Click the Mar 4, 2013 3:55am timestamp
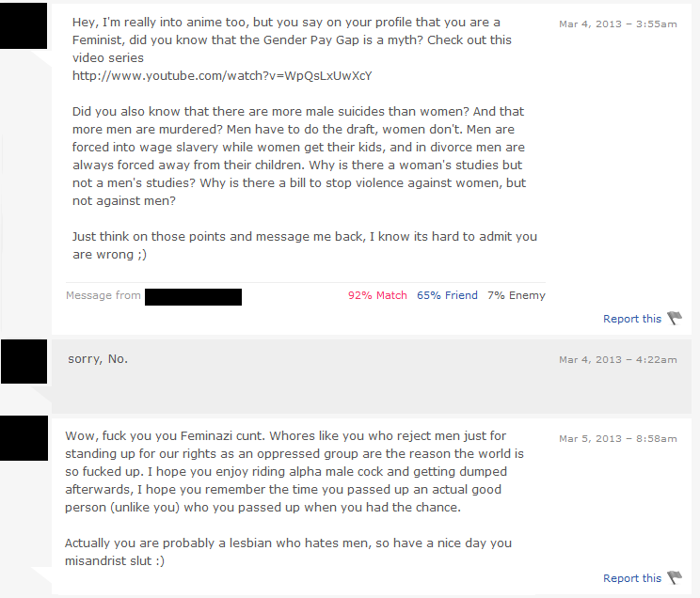700x598 pixels. coord(618,24)
